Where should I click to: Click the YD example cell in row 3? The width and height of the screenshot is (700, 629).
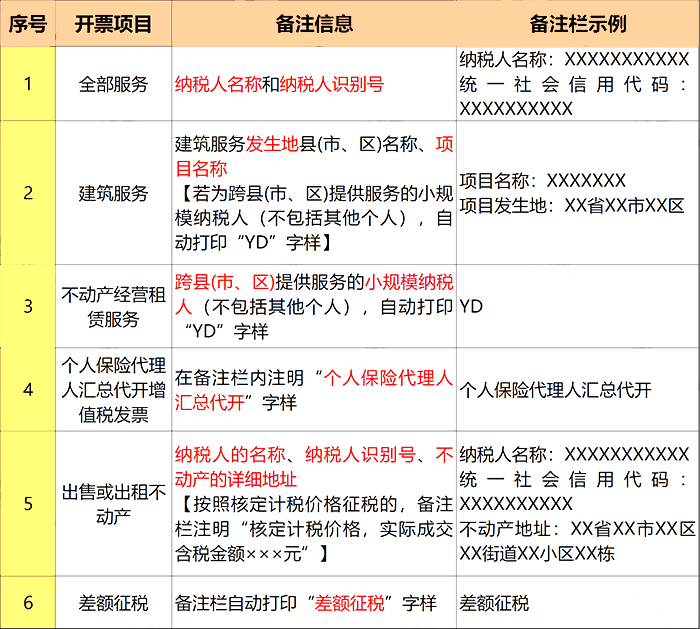pyautogui.click(x=578, y=306)
